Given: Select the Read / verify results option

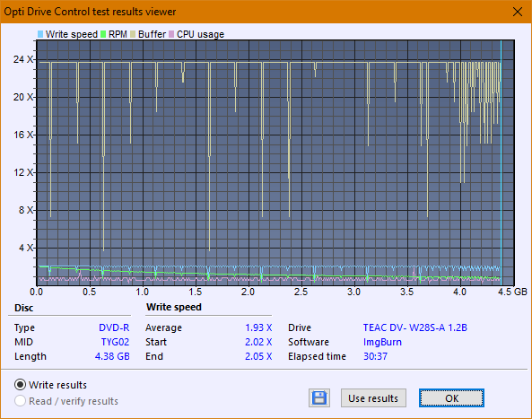Looking at the screenshot, I should [20, 401].
